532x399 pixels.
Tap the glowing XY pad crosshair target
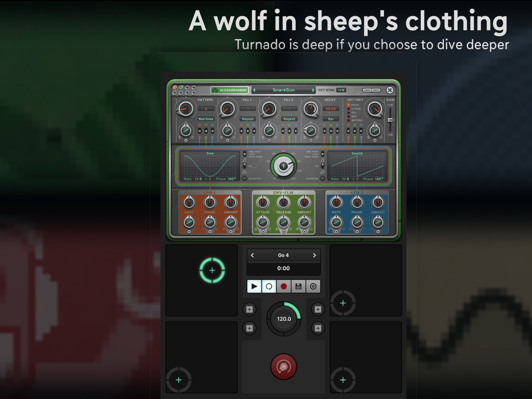[211, 270]
